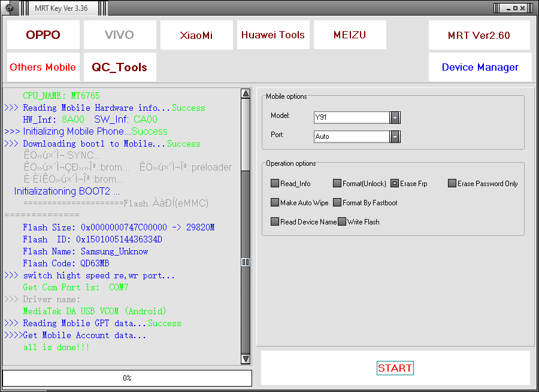Minimize the MRT Key window
This screenshot has width=539, height=392.
click(508, 8)
